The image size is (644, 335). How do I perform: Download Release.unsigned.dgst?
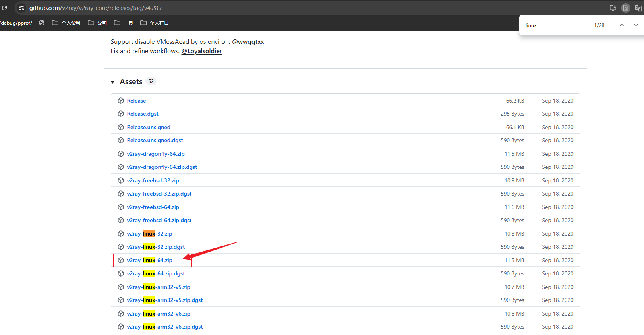click(x=155, y=140)
